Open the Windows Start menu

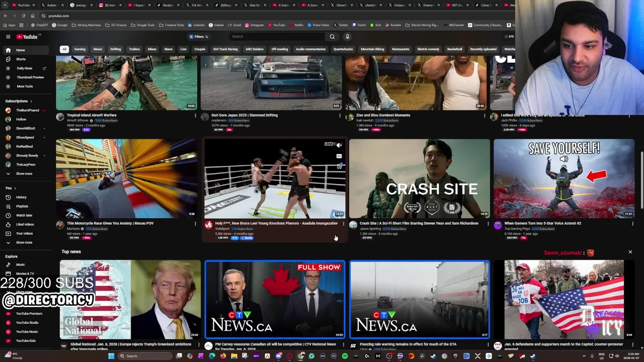pyautogui.click(x=111, y=356)
